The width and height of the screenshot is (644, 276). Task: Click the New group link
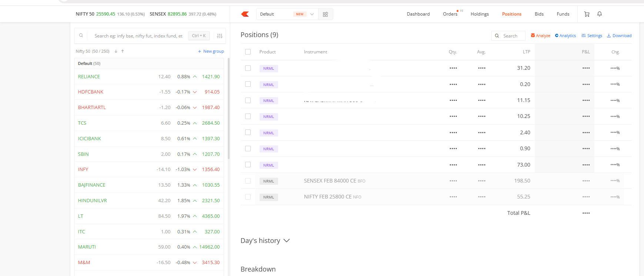point(211,51)
